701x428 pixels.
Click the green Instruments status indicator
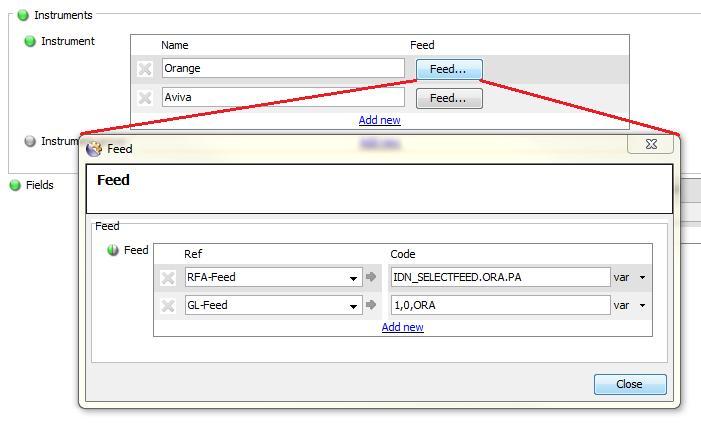pos(23,15)
